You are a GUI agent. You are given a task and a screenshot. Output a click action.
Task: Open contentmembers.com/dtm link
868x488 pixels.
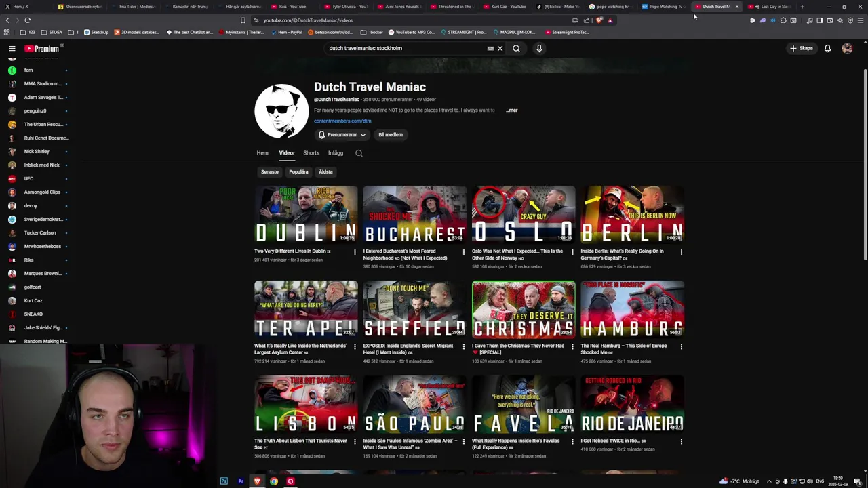(x=342, y=121)
